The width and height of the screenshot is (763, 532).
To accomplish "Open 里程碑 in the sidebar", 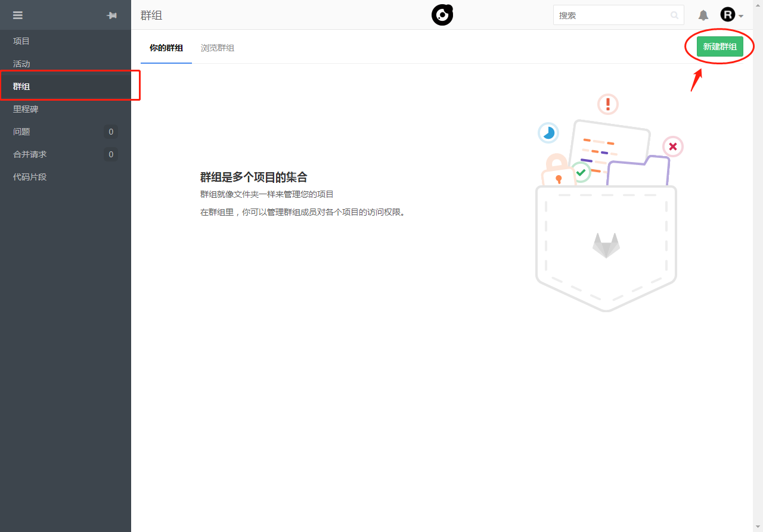I will click(x=66, y=109).
